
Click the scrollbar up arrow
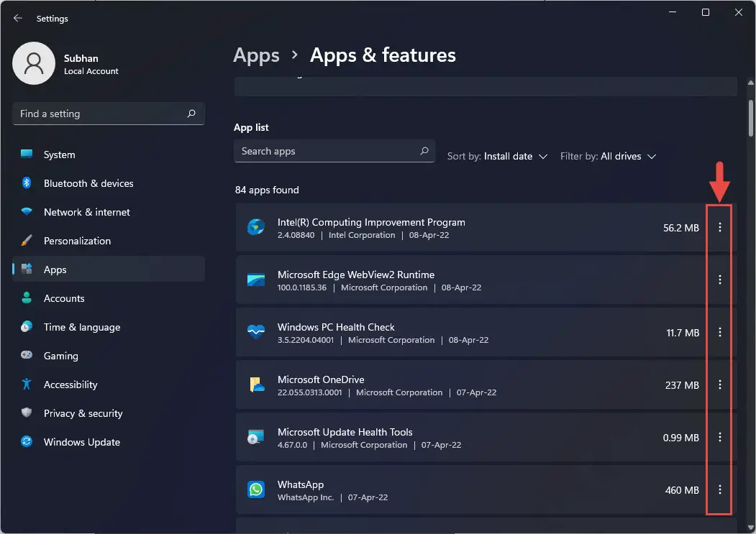(x=751, y=83)
